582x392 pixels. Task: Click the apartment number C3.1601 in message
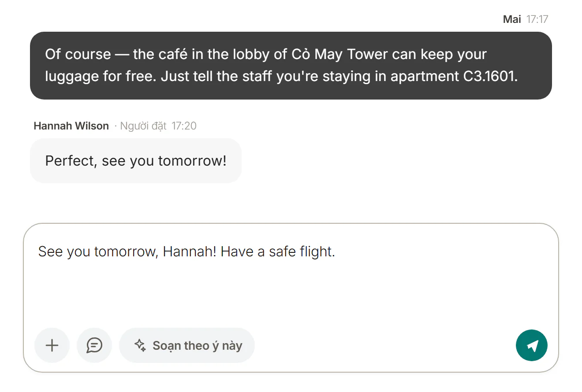tap(490, 77)
